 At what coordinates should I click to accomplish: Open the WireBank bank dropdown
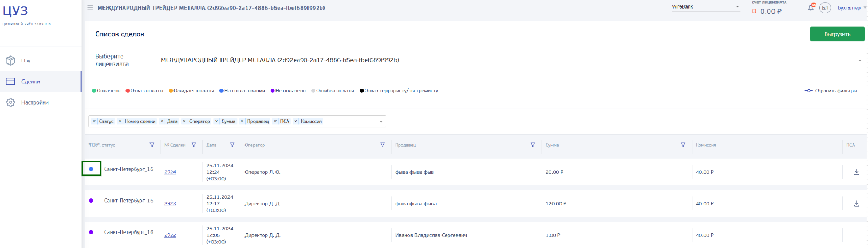(705, 7)
